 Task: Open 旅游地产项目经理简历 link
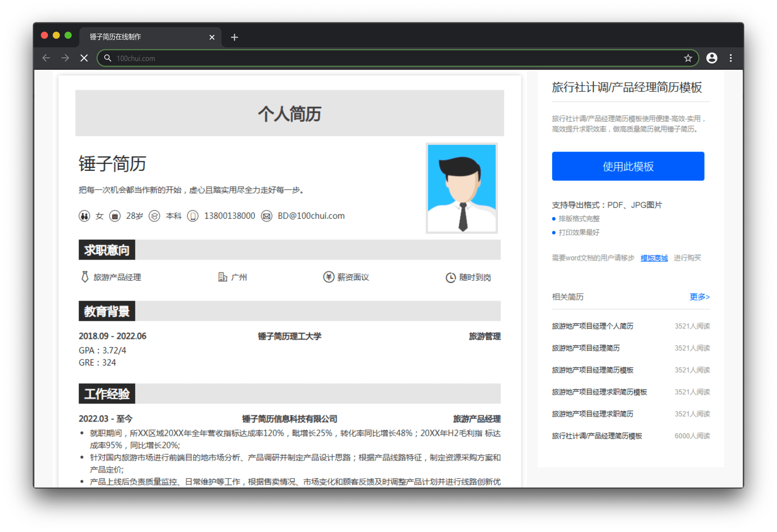pos(586,348)
